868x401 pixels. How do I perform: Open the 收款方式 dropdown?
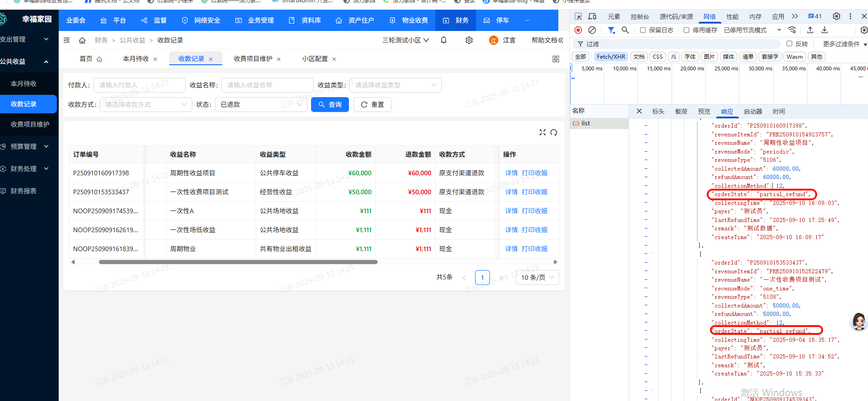(x=146, y=105)
